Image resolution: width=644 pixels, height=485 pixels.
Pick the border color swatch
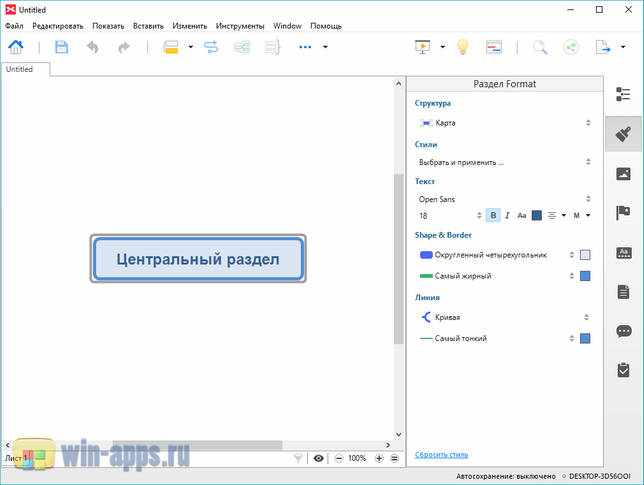(x=585, y=276)
